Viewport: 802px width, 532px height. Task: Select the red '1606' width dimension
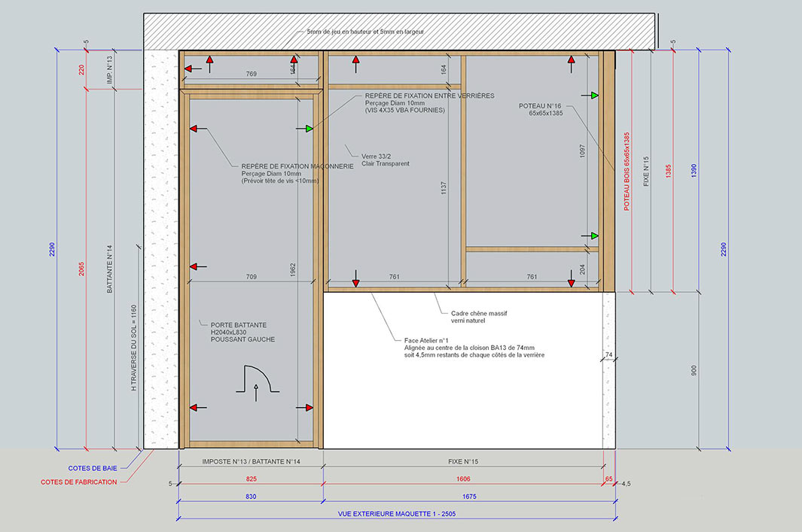tap(463, 479)
